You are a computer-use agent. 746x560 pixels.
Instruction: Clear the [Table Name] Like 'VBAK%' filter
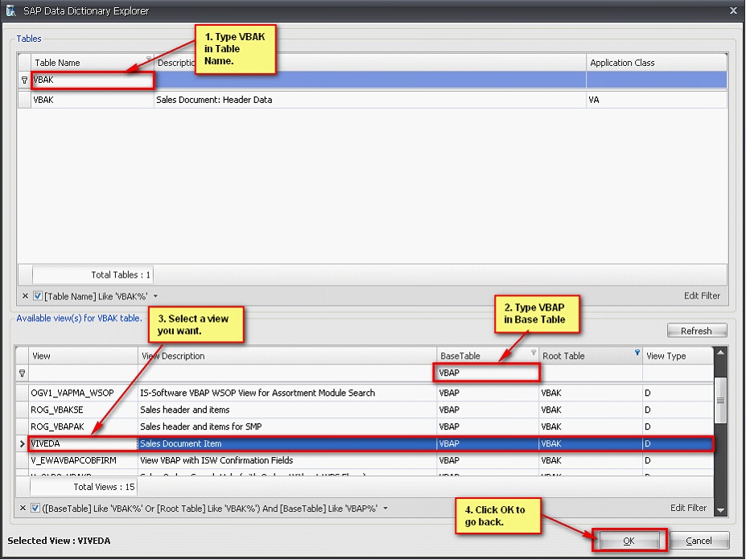(25, 296)
